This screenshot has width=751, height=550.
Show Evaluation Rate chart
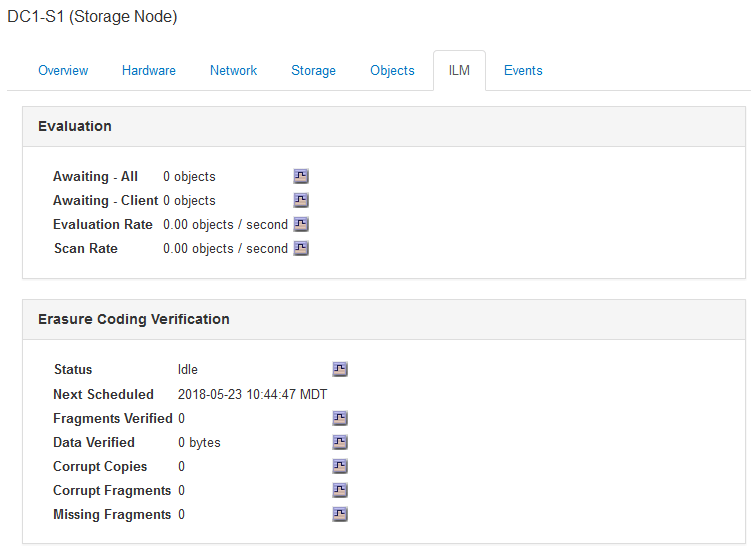coord(301,225)
